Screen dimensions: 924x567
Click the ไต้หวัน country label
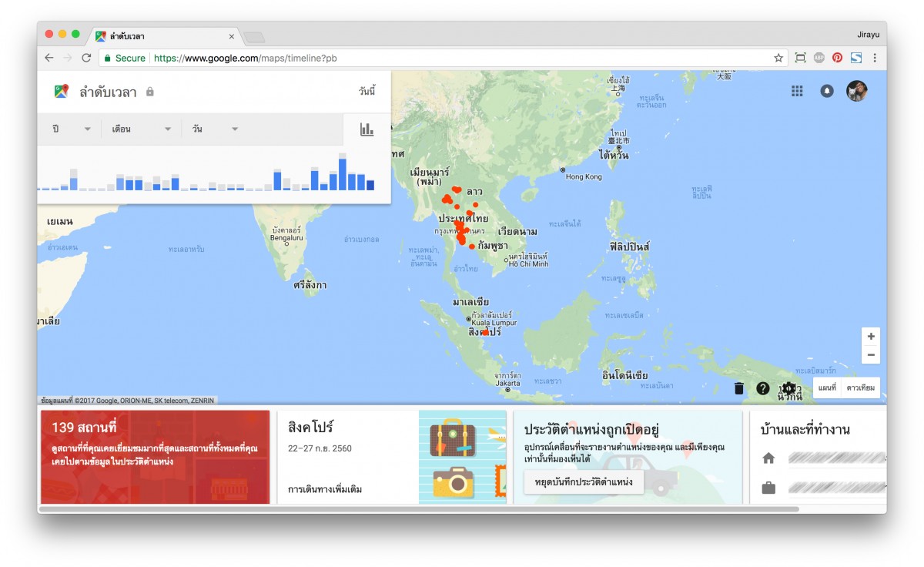coord(614,156)
